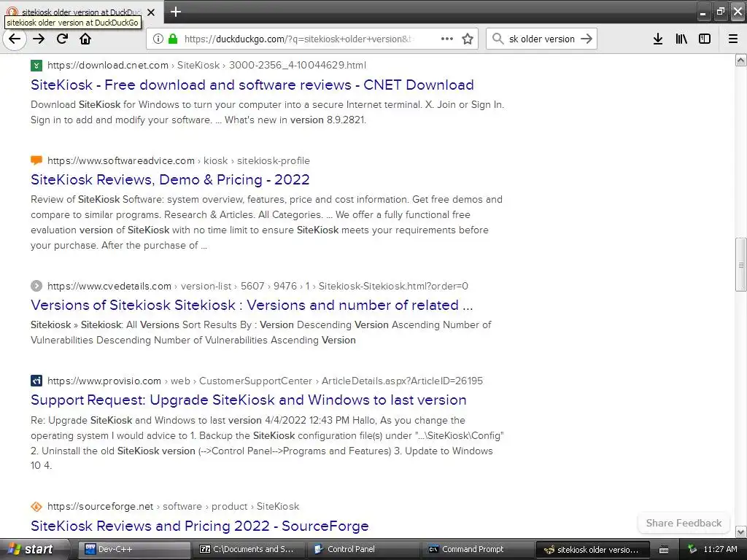The height and width of the screenshot is (560, 747).
Task: Open the downloads panel
Action: [x=658, y=39]
